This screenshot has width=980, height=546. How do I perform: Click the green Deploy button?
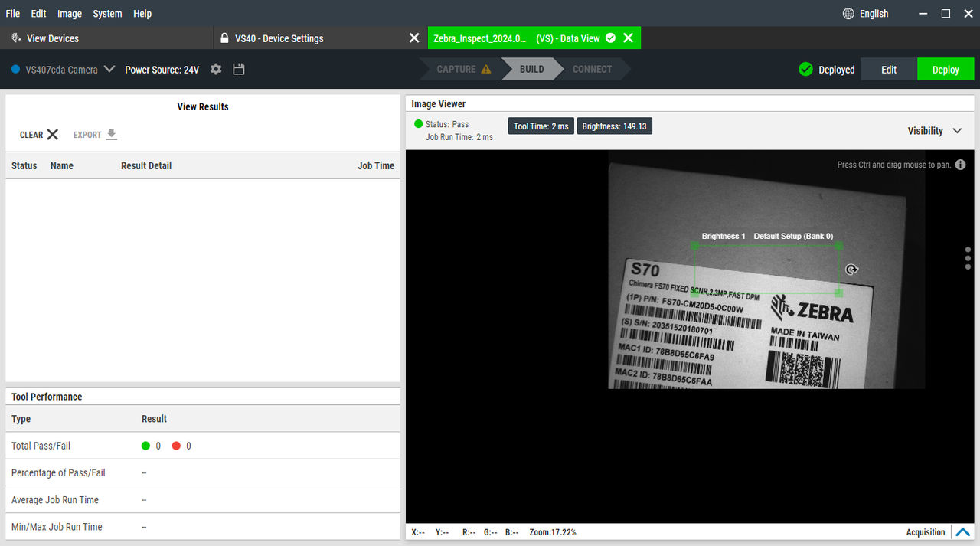(x=946, y=69)
